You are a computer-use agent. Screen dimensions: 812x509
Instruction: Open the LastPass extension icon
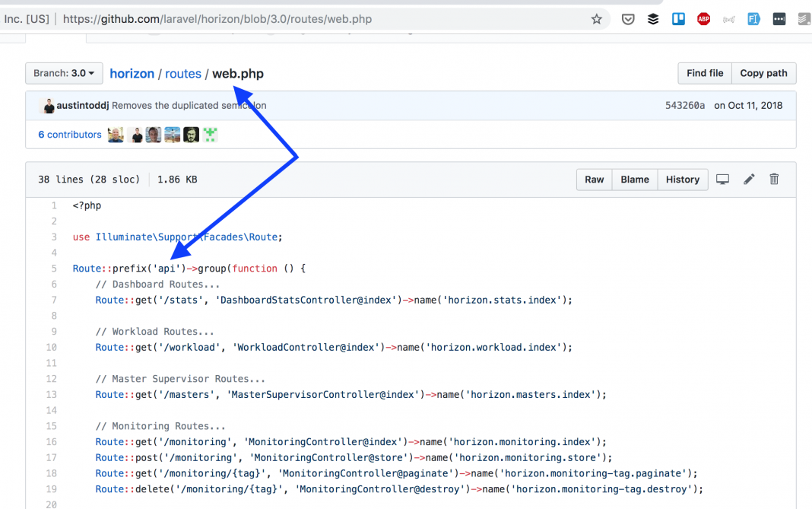click(779, 19)
